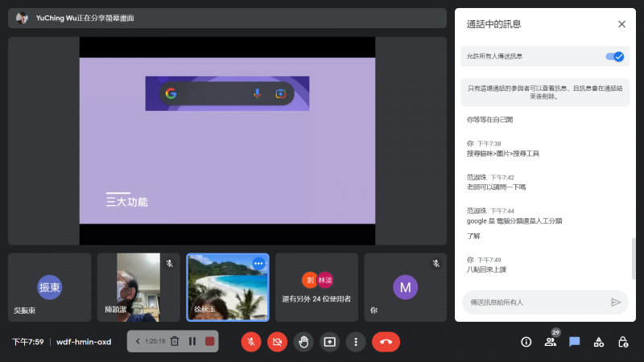Select the 吳振東 participant tile
The height and width of the screenshot is (362, 644).
(x=50, y=287)
